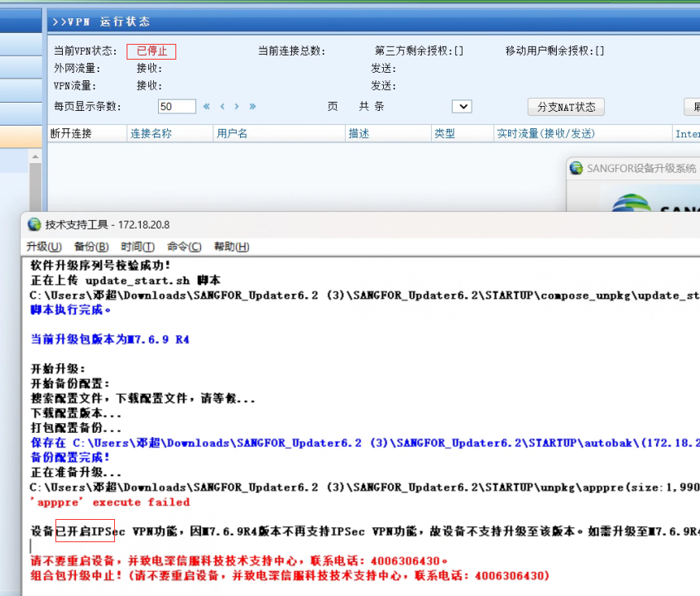
Task: Open the 帮助(H) menu
Action: tap(232, 247)
